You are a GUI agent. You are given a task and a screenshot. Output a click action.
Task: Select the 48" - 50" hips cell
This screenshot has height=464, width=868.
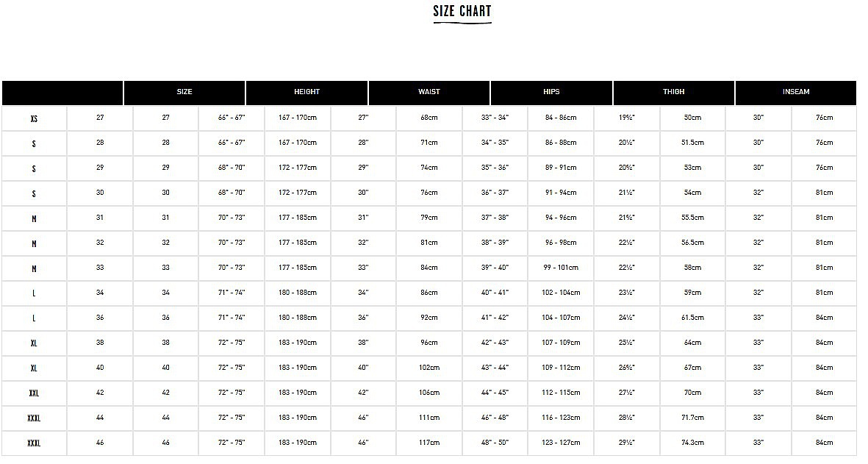tap(495, 443)
